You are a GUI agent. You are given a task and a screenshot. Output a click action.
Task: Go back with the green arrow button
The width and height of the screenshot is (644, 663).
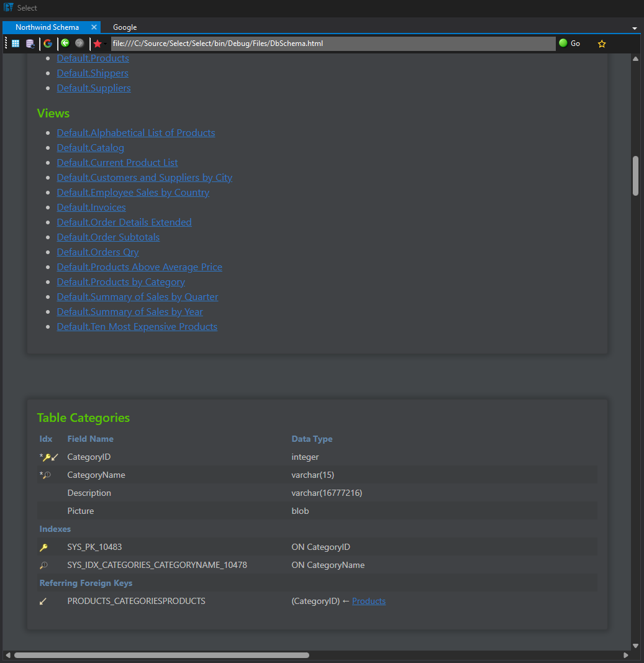[65, 43]
